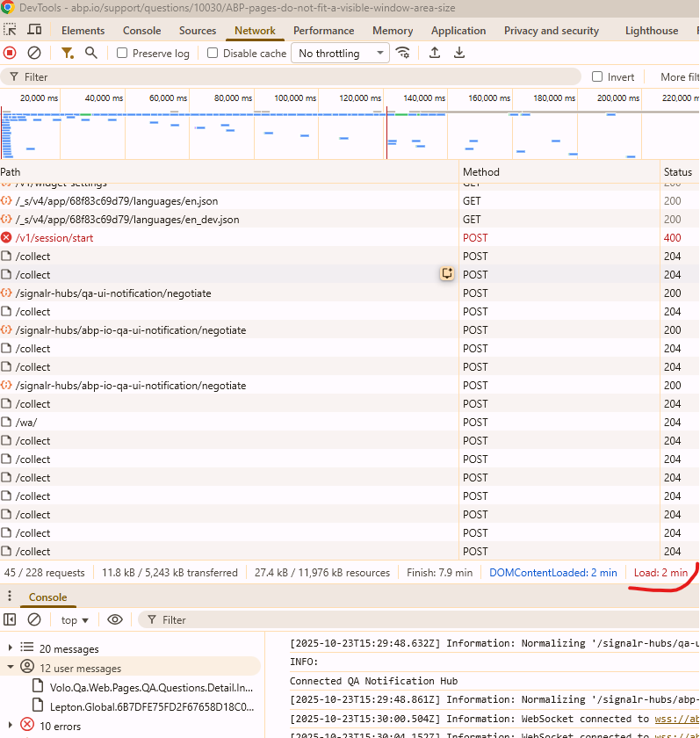The image size is (700, 738).
Task: Toggle live expression eye icon in Console
Action: pos(115,619)
